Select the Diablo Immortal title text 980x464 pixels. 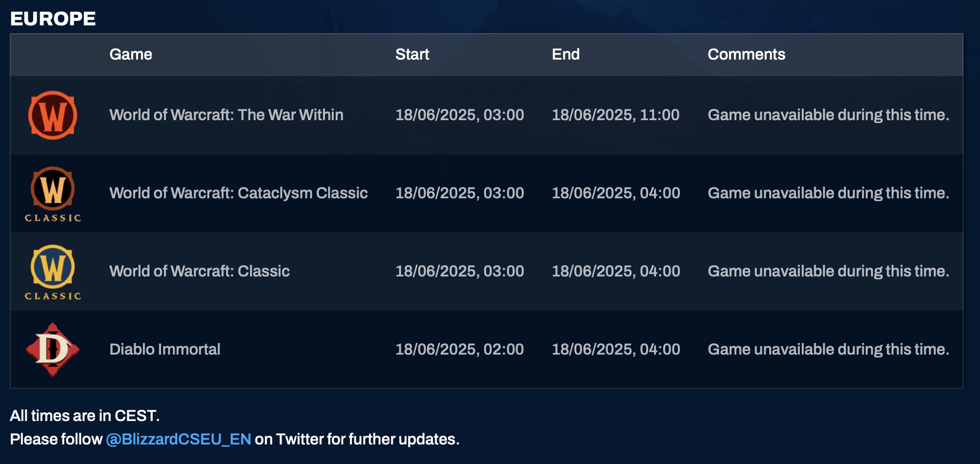click(x=165, y=349)
